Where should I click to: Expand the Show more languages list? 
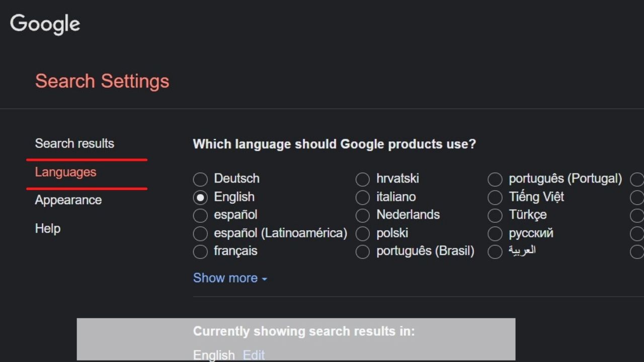230,278
